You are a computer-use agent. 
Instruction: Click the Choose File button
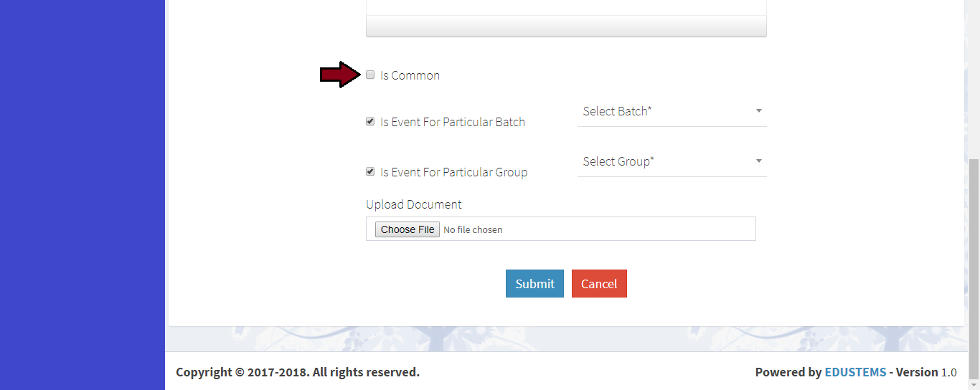pos(407,229)
